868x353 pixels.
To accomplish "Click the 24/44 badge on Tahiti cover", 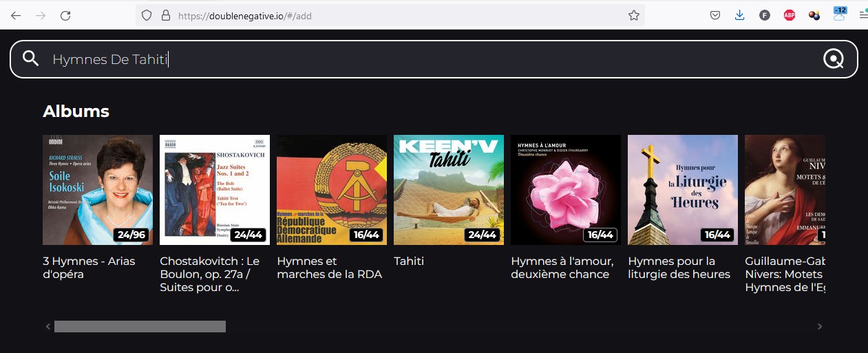I will click(x=482, y=235).
